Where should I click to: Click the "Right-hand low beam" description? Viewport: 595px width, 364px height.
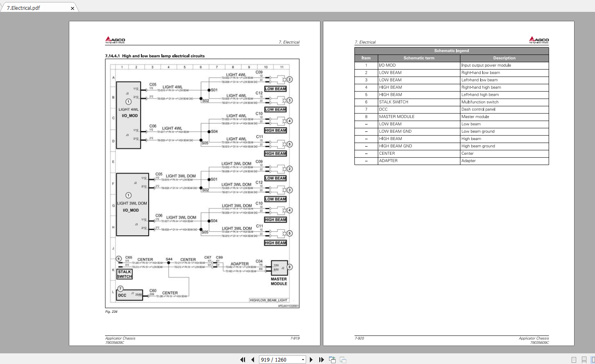pyautogui.click(x=481, y=72)
